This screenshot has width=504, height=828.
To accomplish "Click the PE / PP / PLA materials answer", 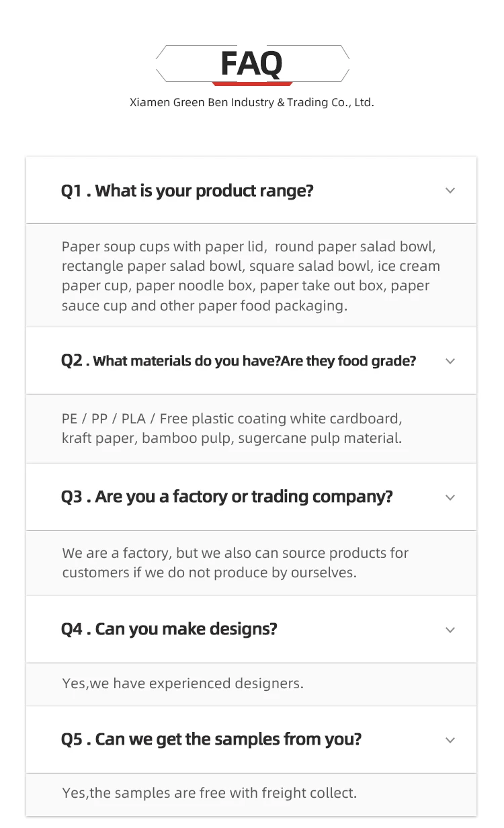I will pyautogui.click(x=232, y=428).
